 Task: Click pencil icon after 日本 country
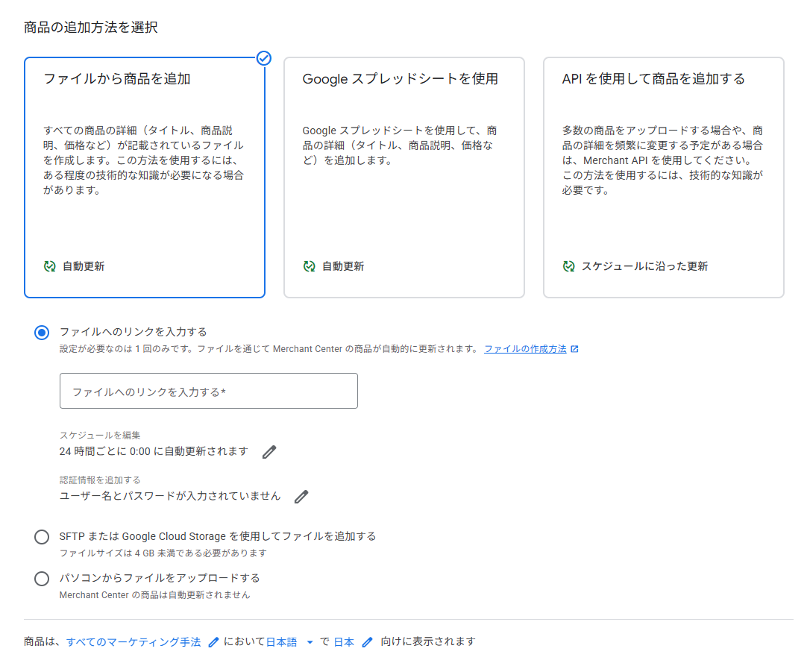pos(367,642)
